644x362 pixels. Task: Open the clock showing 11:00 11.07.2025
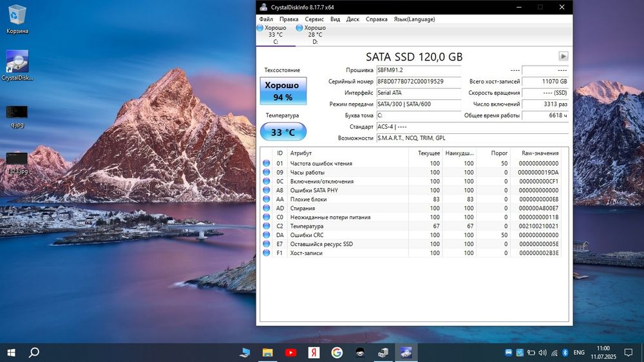603,352
